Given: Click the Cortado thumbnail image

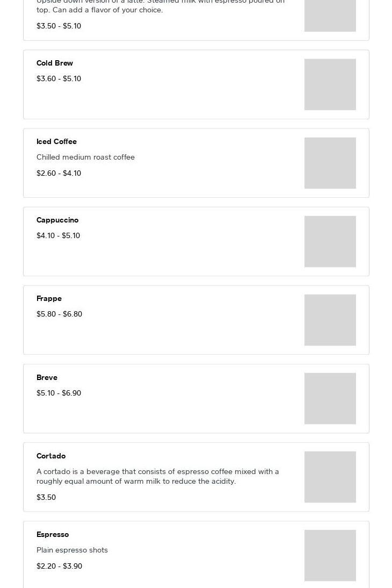Looking at the screenshot, I should click(x=330, y=477).
